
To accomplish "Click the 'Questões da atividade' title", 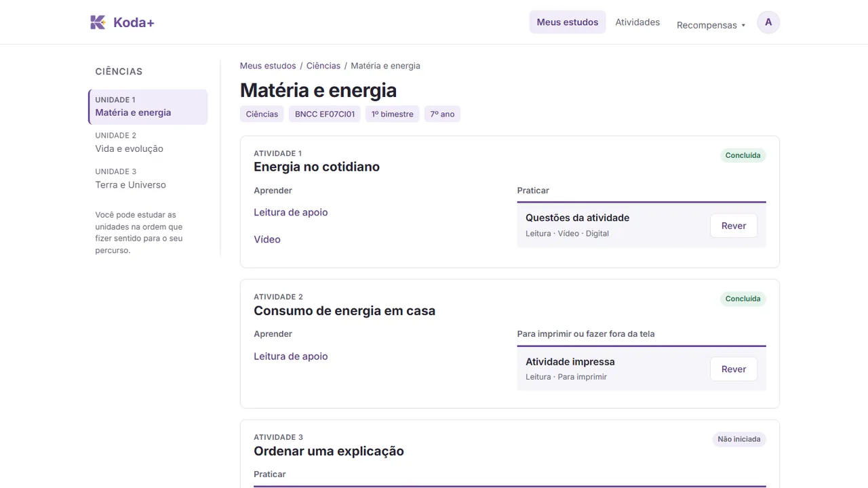I will click(578, 218).
